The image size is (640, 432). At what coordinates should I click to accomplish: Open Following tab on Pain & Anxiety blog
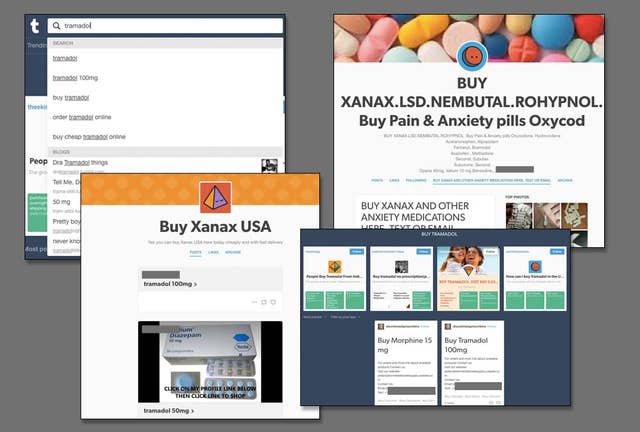coord(416,180)
